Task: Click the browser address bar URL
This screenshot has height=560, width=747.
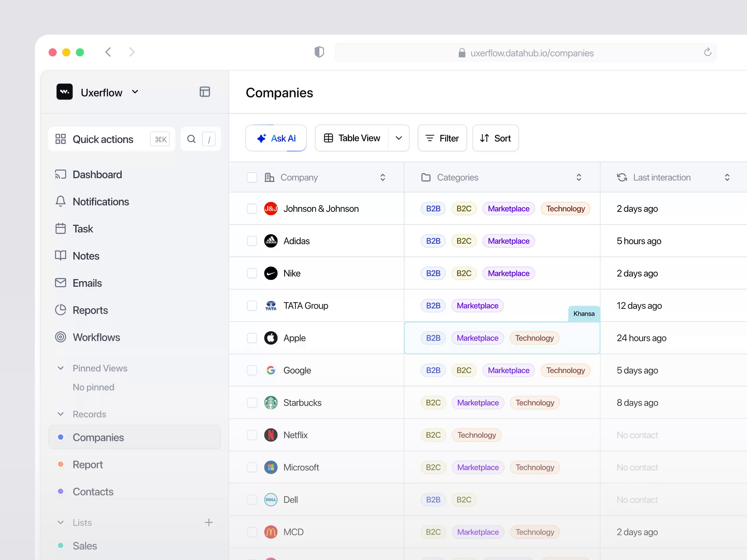Action: pos(532,53)
